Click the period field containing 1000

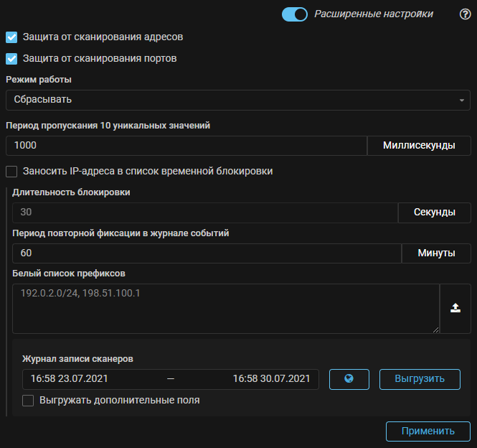186,145
